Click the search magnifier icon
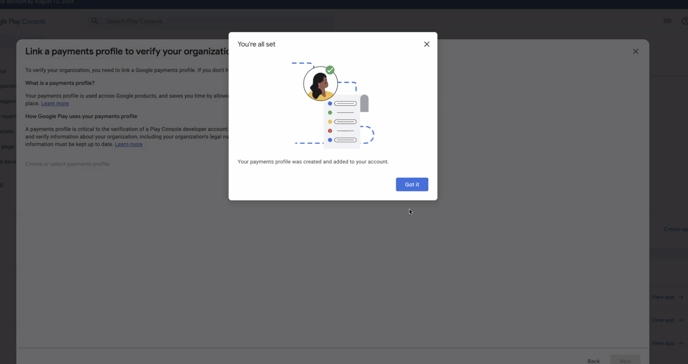The image size is (688, 364). point(94,21)
